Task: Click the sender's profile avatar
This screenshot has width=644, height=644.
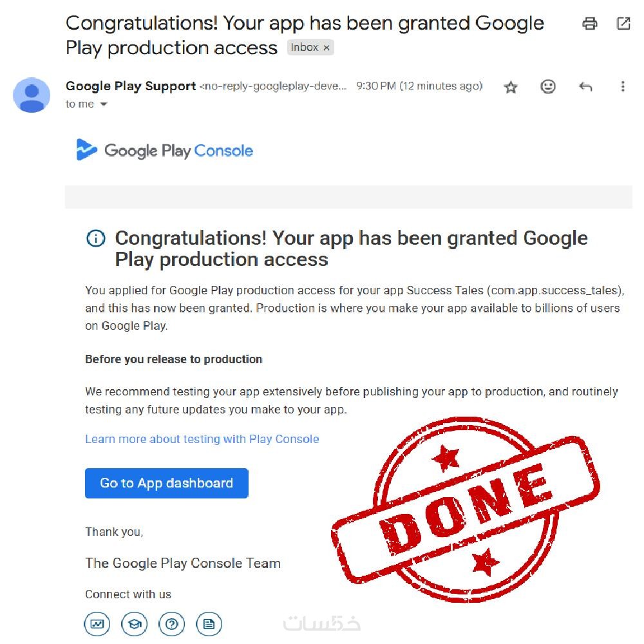Action: pyautogui.click(x=32, y=95)
